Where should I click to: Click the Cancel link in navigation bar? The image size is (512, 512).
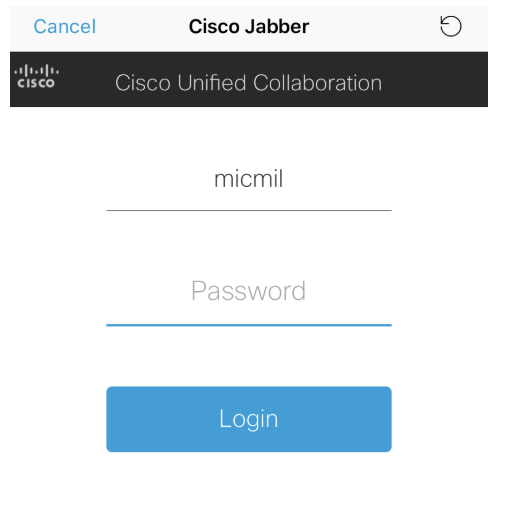[65, 27]
